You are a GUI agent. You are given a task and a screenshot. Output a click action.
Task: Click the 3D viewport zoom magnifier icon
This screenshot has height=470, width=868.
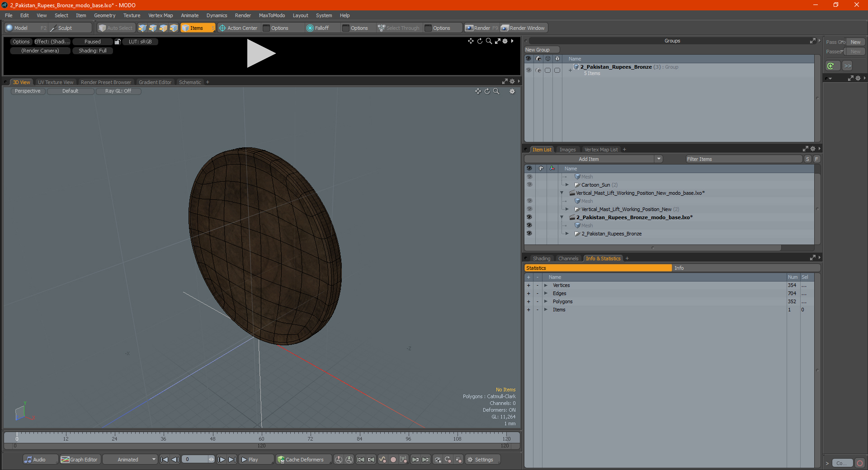click(496, 91)
